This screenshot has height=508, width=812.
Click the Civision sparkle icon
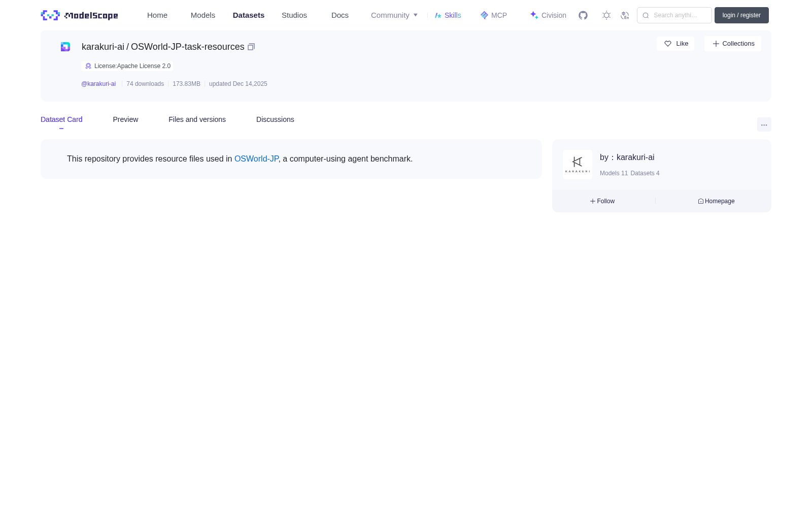point(534,15)
